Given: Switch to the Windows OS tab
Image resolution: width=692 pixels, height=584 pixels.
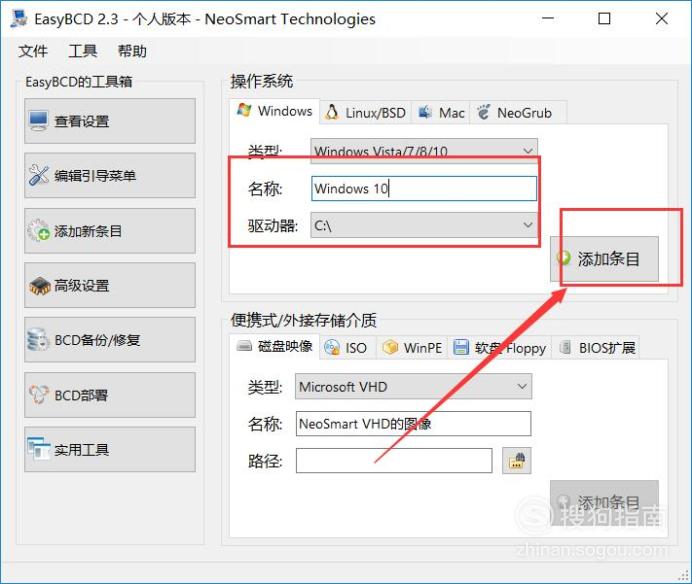Looking at the screenshot, I should (275, 111).
